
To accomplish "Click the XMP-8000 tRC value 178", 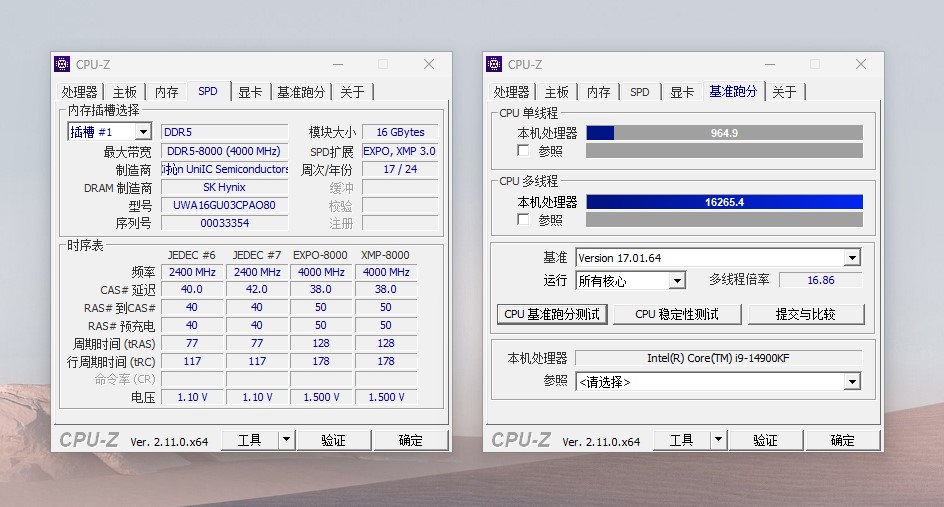I will coord(386,361).
